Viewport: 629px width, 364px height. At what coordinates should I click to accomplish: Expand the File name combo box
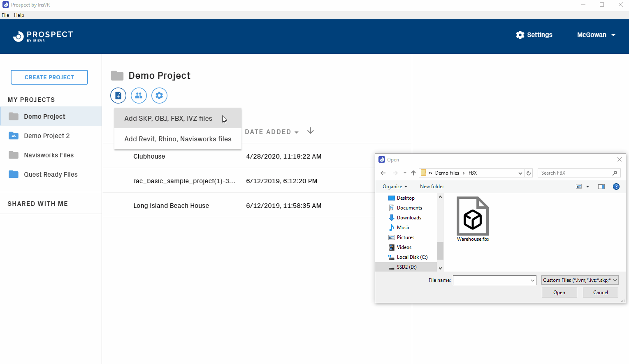pyautogui.click(x=533, y=280)
